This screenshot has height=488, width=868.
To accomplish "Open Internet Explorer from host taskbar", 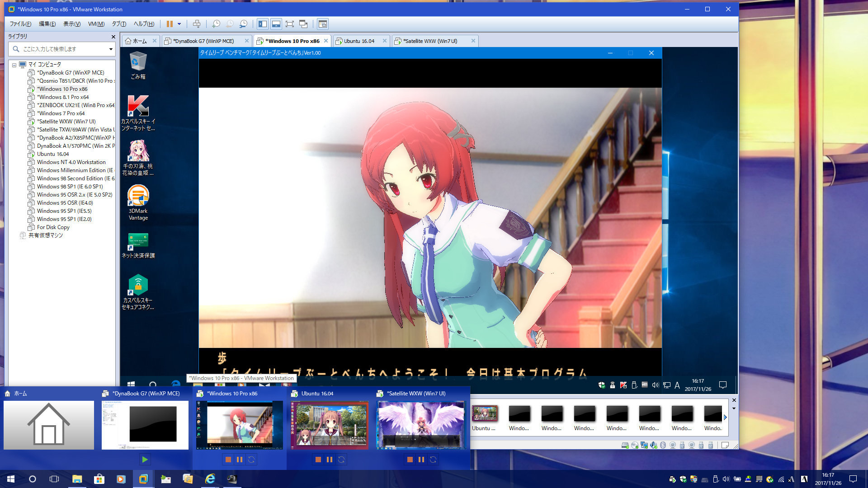I will pyautogui.click(x=210, y=479).
